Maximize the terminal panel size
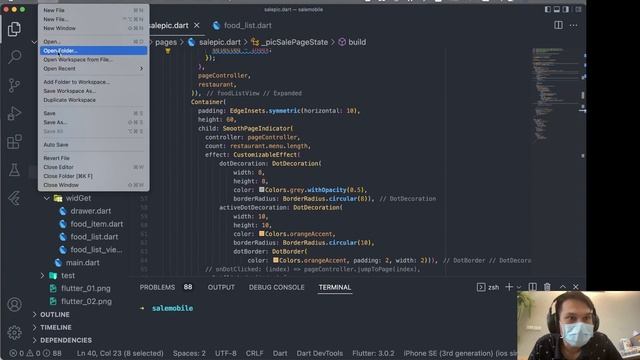This screenshot has height=360, width=640. [562, 287]
